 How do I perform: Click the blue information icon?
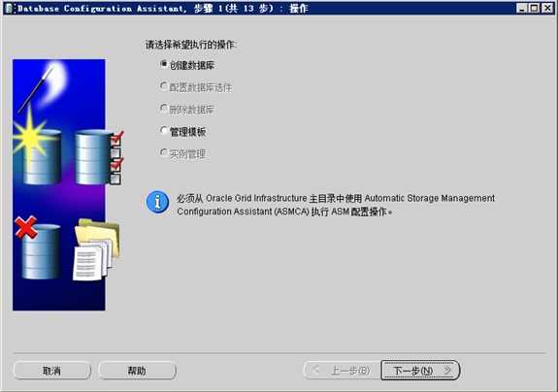click(157, 202)
